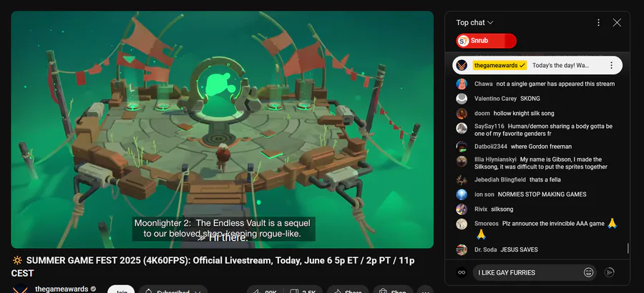Open chat options three-dot menu

click(x=598, y=23)
